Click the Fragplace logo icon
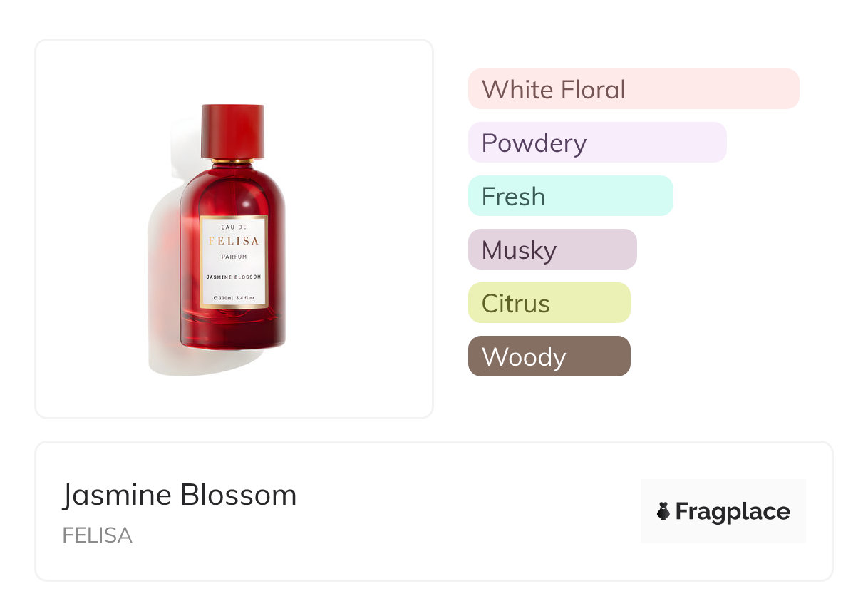This screenshot has height=616, width=868. coord(663,511)
